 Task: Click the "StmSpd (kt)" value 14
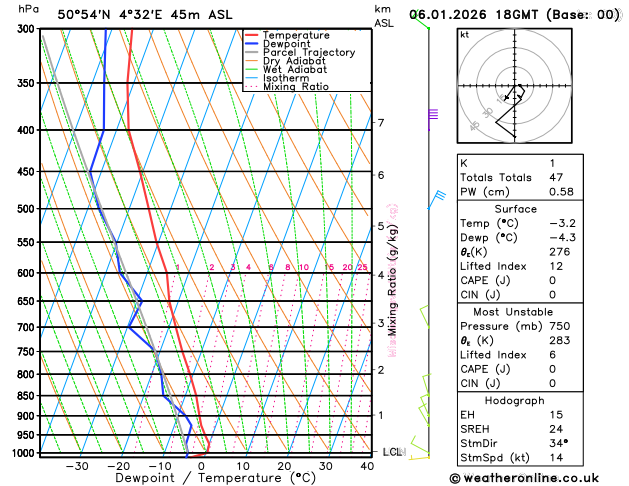pyautogui.click(x=556, y=458)
